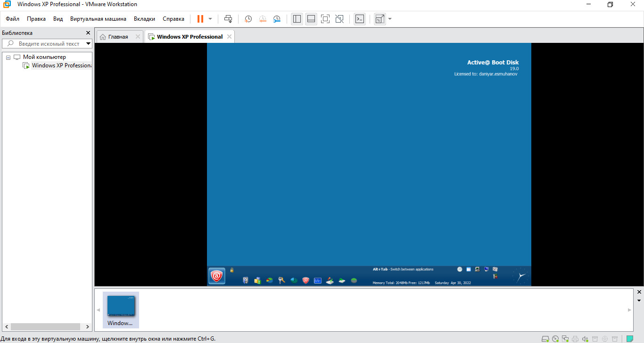644x343 pixels.
Task: Click the analog clock in guest taskbar
Action: 520,276
